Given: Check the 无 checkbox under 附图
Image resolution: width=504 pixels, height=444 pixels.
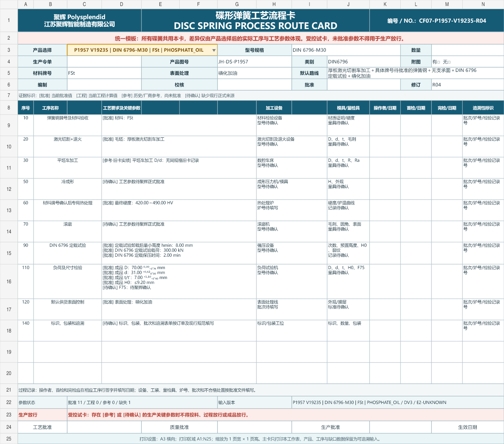Looking at the screenshot, I should pyautogui.click(x=449, y=62).
